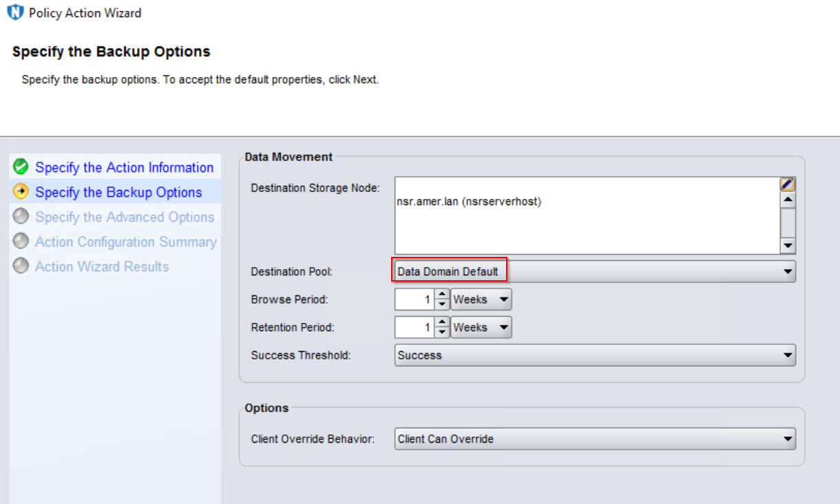
Task: Open the Browse Period units dropdown
Action: tap(504, 300)
